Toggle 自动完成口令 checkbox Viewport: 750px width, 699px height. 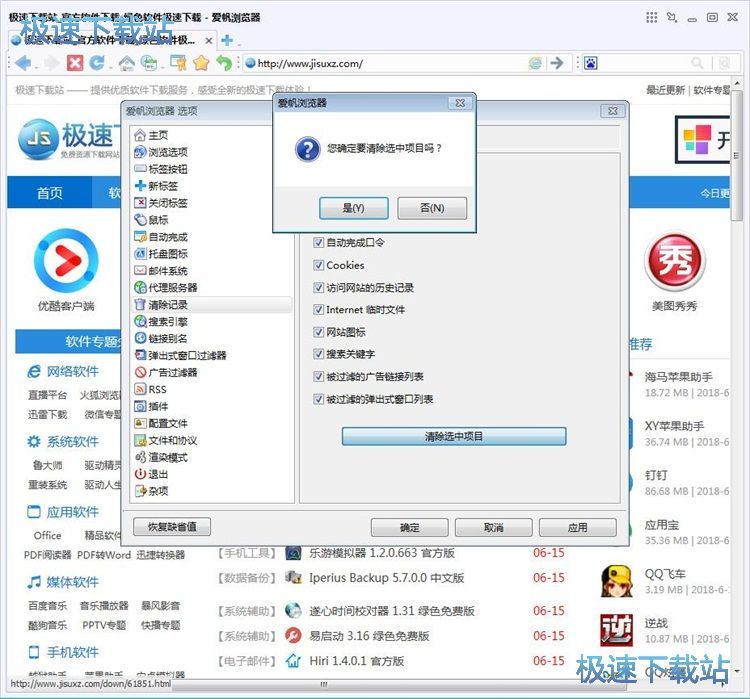pyautogui.click(x=318, y=243)
